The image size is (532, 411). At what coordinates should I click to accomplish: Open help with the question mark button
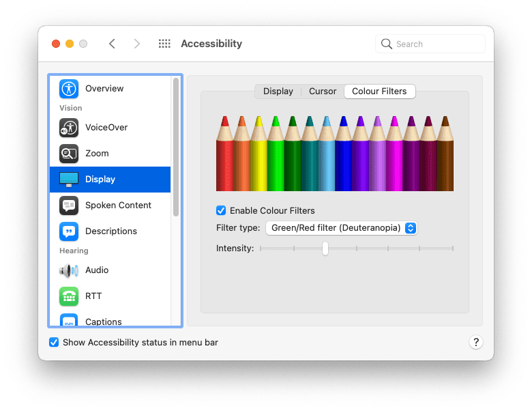point(476,342)
